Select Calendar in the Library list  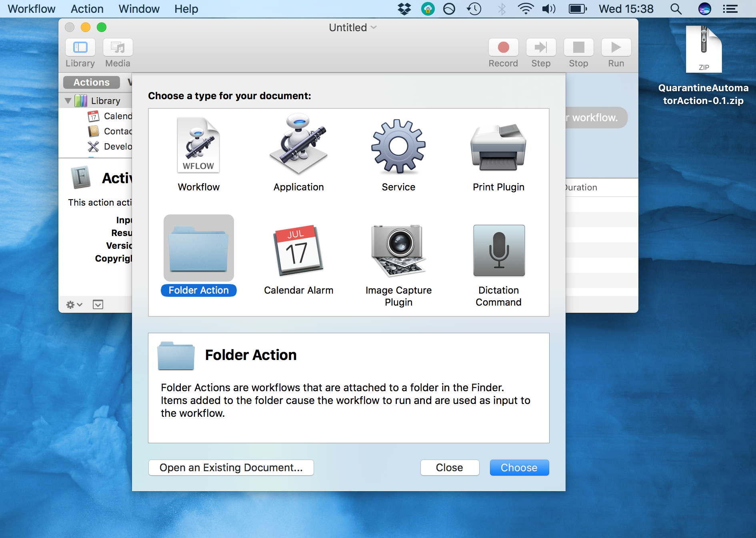pos(110,116)
